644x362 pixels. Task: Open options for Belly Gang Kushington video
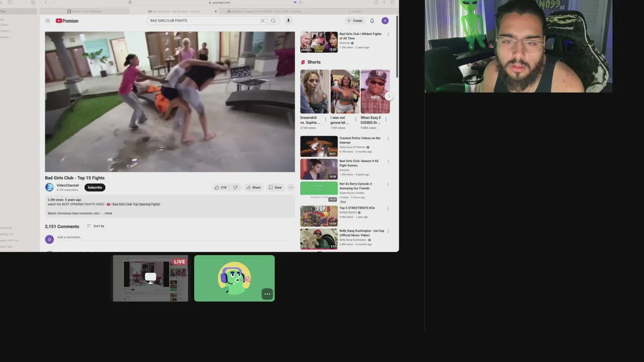tap(388, 231)
